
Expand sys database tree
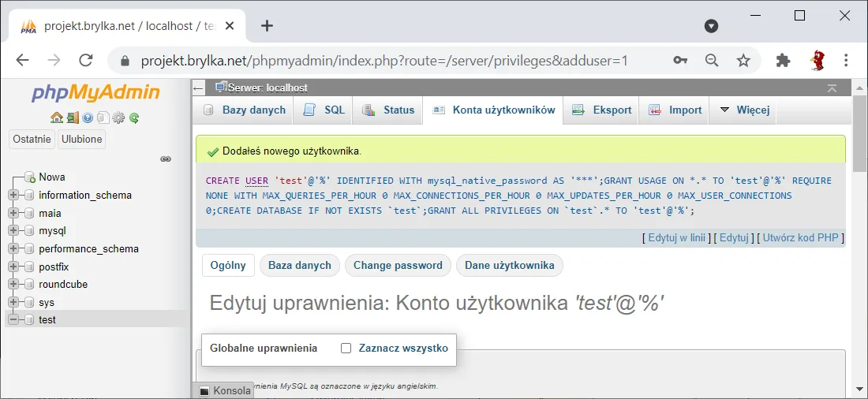pos(13,303)
